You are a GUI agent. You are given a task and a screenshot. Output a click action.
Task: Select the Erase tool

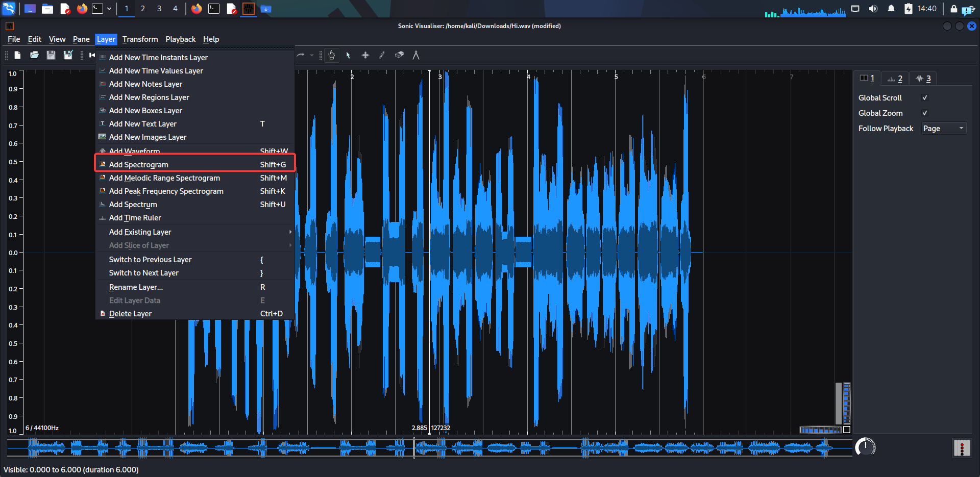coord(399,55)
